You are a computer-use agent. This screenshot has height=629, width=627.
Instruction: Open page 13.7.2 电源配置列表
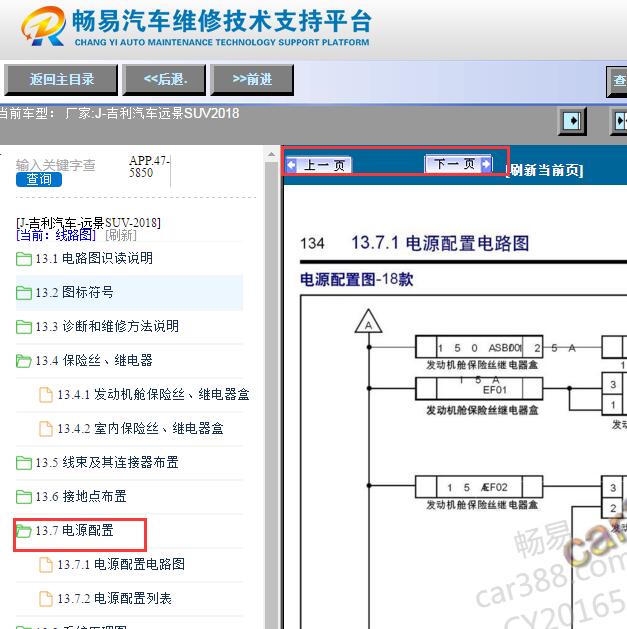(114, 599)
